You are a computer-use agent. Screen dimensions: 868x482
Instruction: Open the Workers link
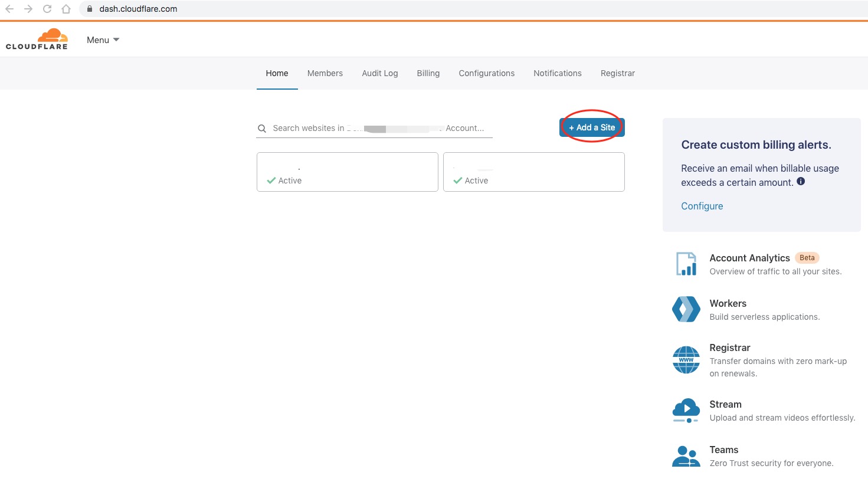pyautogui.click(x=728, y=303)
